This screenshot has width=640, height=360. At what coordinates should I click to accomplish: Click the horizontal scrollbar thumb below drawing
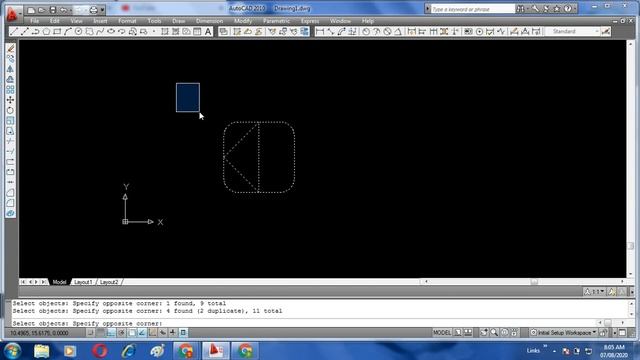(x=534, y=282)
